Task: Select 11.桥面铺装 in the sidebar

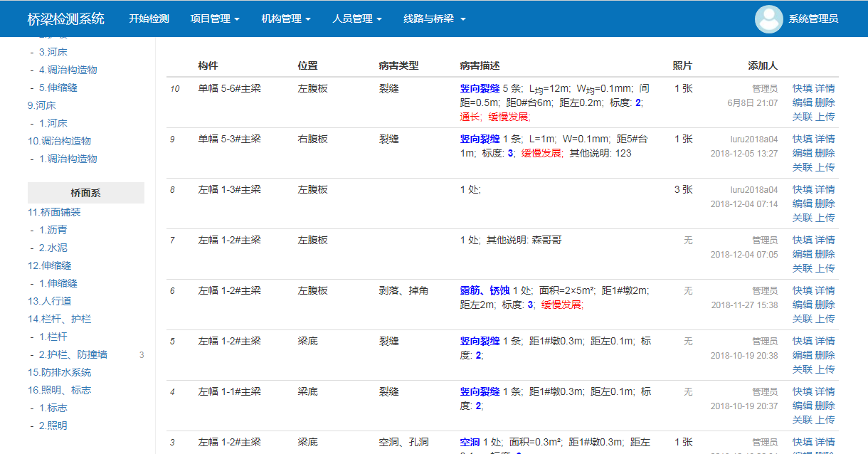Action: click(54, 212)
